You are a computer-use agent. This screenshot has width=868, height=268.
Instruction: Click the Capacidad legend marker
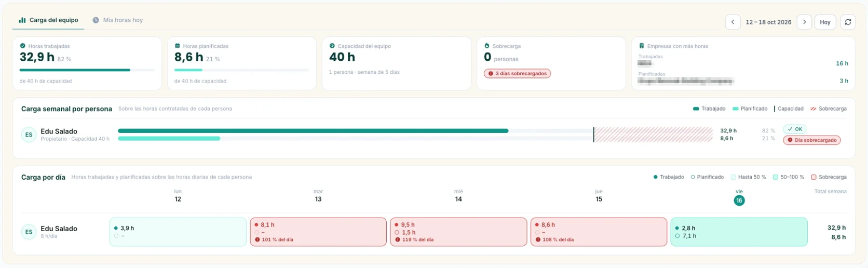775,109
